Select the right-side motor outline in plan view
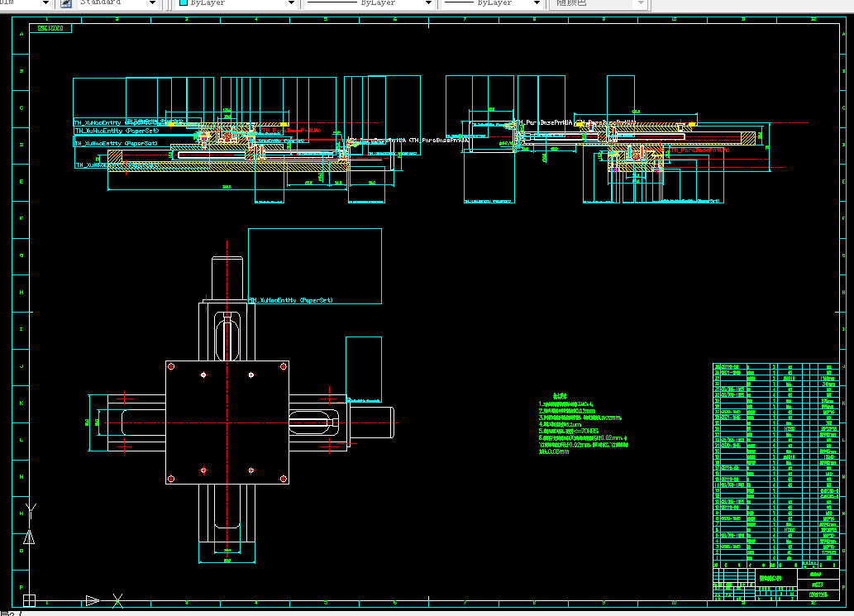The height and width of the screenshot is (616, 854). (371, 423)
